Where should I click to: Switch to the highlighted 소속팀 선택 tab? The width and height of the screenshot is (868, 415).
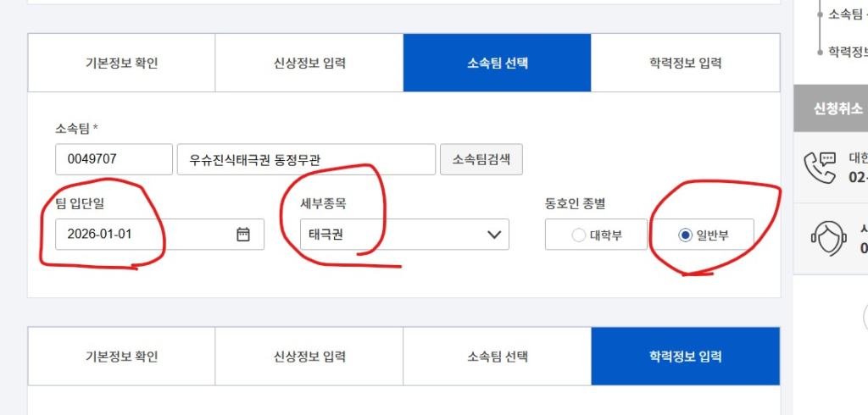coord(497,63)
